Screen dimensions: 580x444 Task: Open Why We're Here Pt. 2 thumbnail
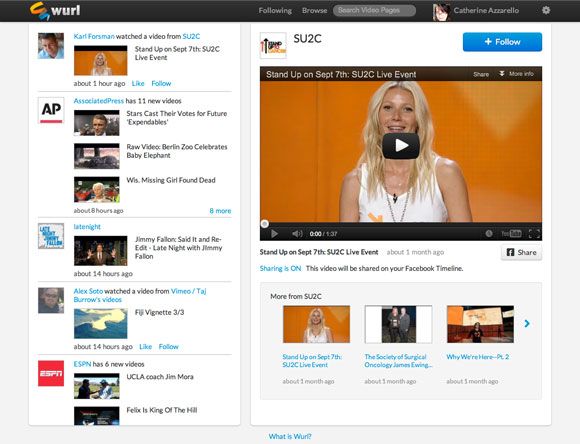point(480,324)
